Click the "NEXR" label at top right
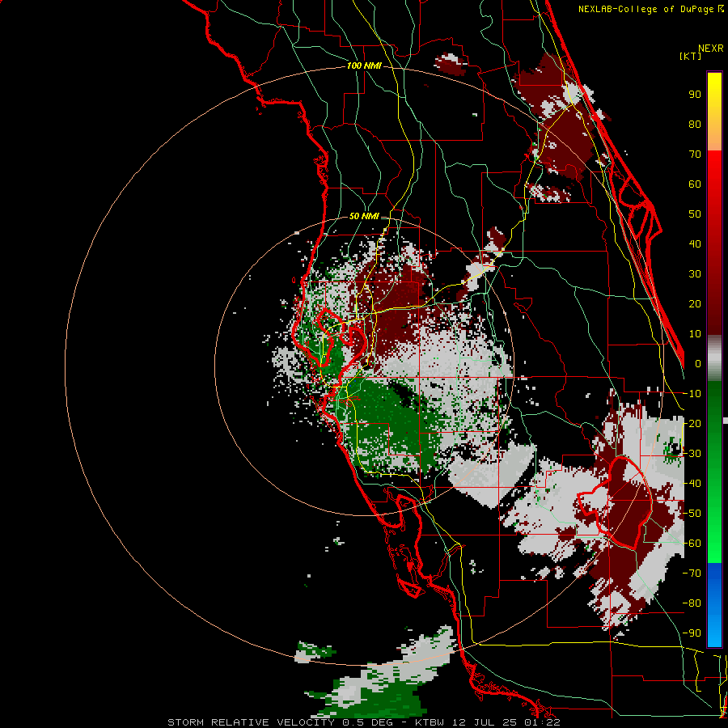Viewport: 728px width, 728px height. (x=711, y=49)
